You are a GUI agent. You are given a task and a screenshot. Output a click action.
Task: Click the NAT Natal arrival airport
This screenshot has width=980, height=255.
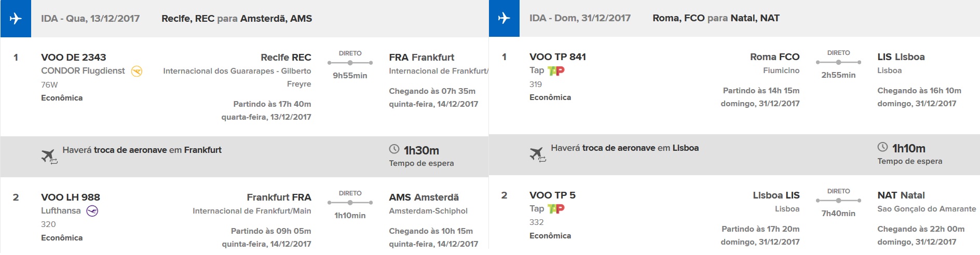901,195
